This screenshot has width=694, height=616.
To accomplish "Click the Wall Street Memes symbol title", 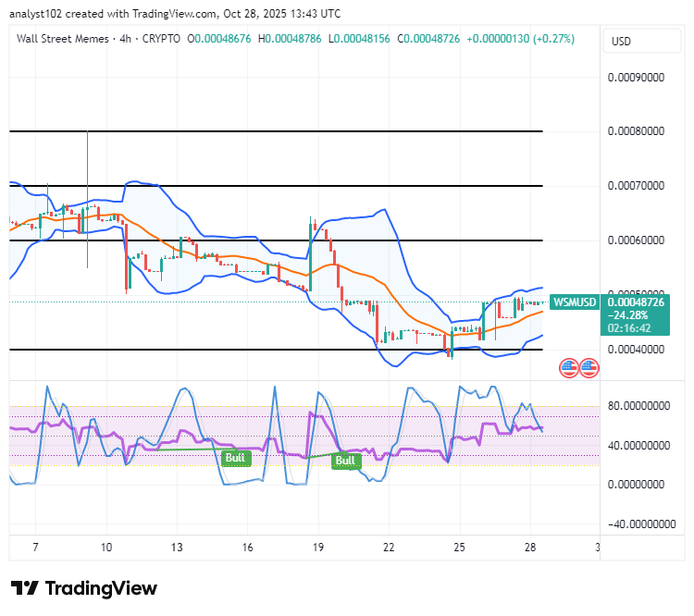I will 62,39.
